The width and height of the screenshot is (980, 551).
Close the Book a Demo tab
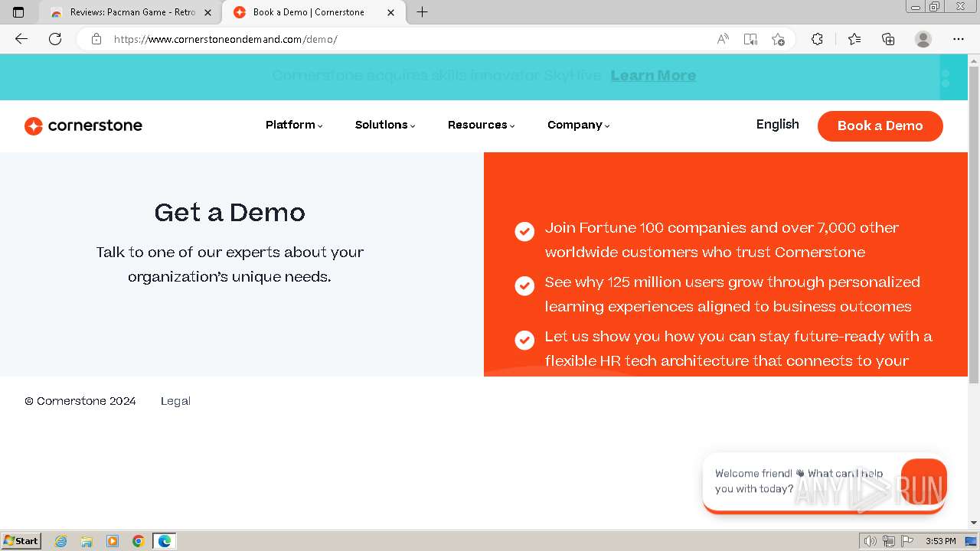pyautogui.click(x=390, y=12)
